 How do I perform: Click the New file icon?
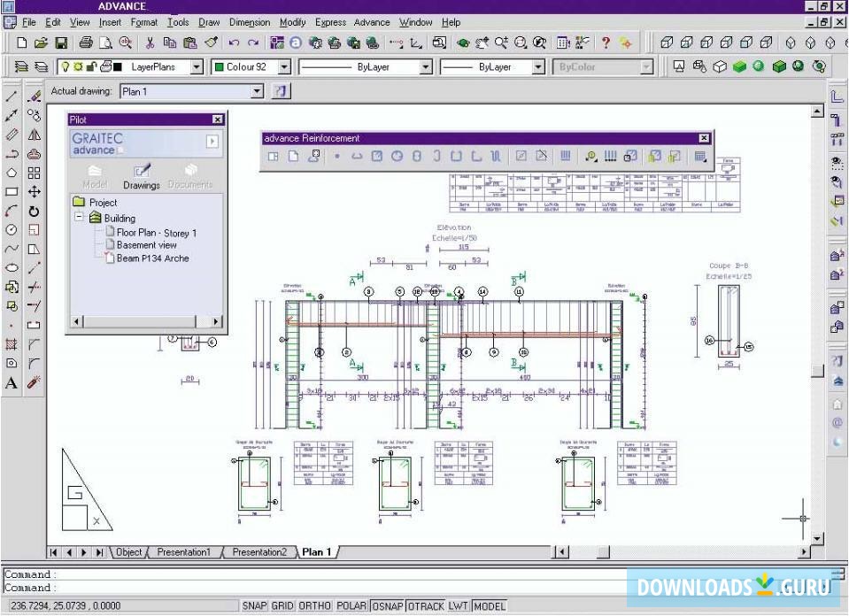[x=21, y=42]
